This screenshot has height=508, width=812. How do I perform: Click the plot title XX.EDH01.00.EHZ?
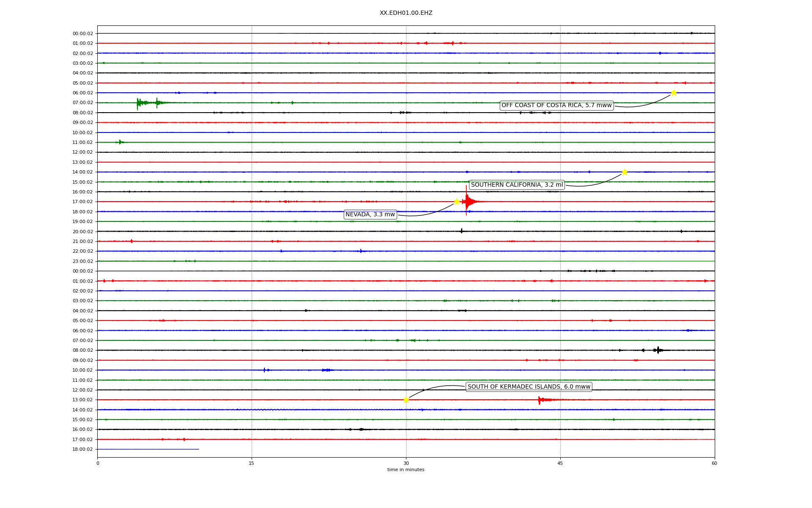pos(406,13)
